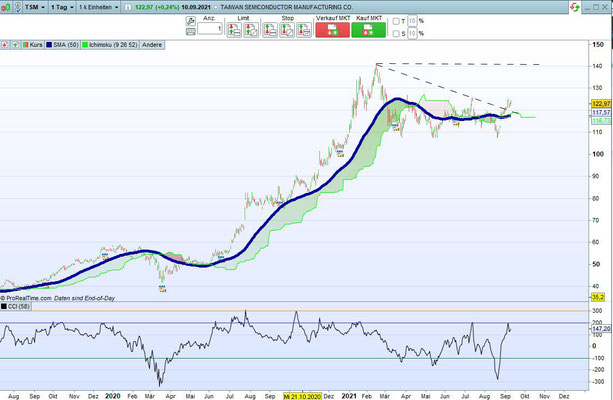Click the 10.09.2021 date in title bar

click(196, 7)
